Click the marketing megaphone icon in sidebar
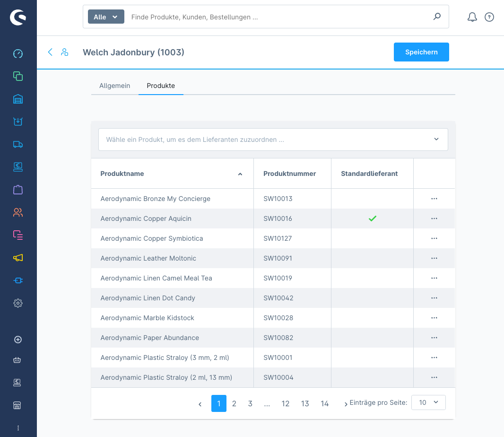Image resolution: width=504 pixels, height=437 pixels. coord(18,258)
